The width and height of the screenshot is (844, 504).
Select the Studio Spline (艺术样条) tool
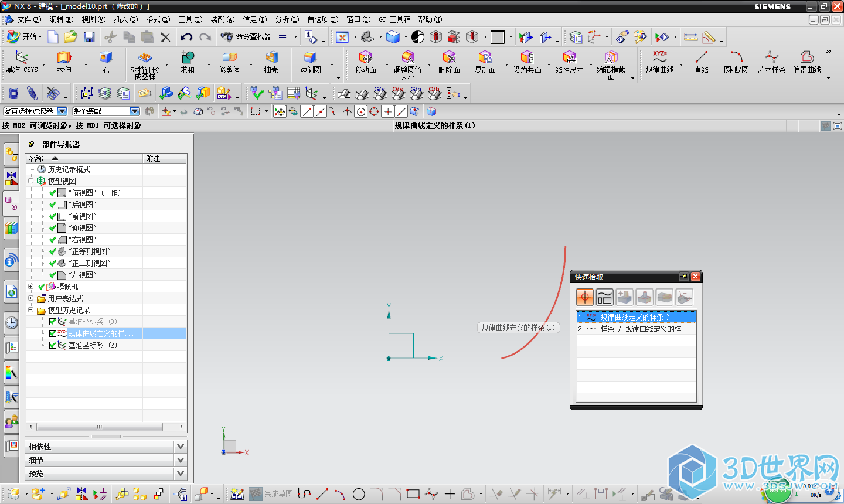tap(771, 62)
